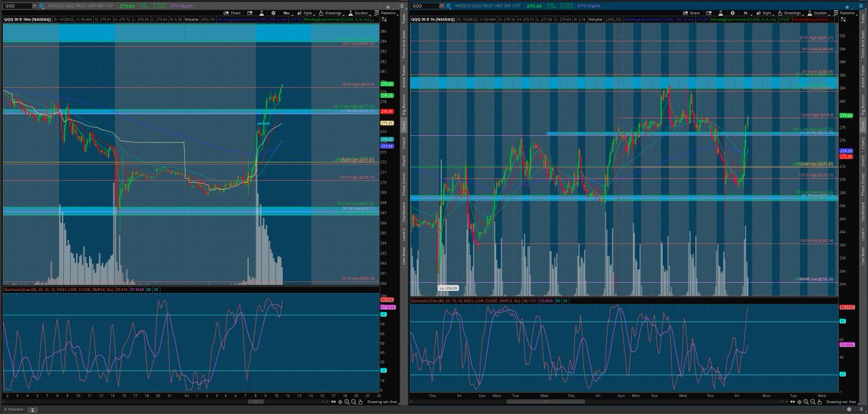Open Level II side tab in left panel
868x414 pixels.
click(x=404, y=235)
